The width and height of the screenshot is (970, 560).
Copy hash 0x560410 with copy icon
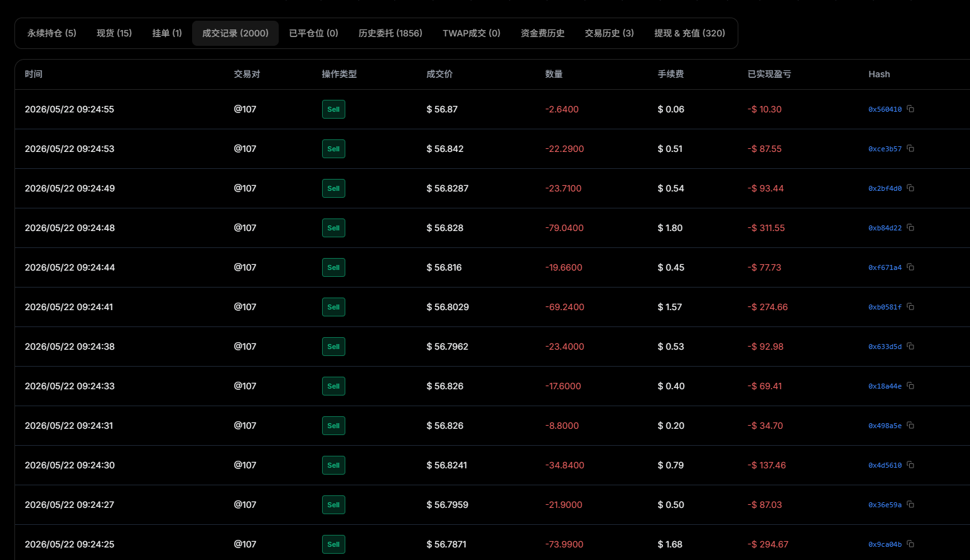910,109
